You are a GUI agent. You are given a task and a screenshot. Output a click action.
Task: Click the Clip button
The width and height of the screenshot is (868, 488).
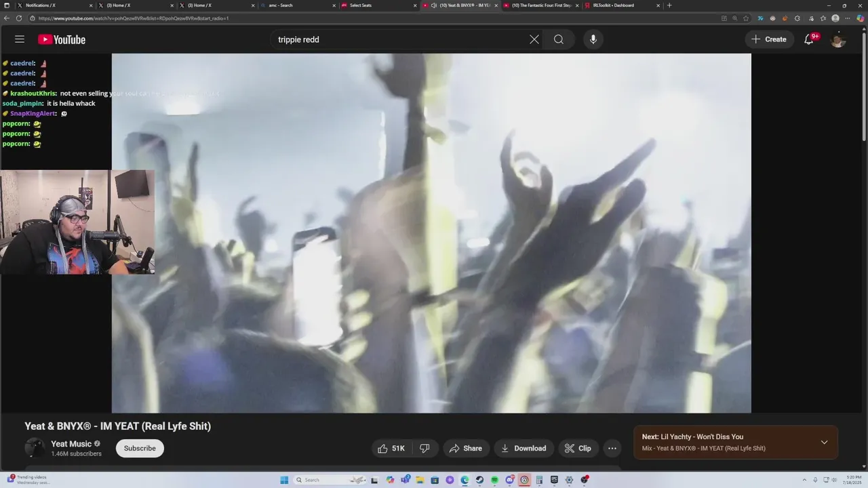(578, 448)
